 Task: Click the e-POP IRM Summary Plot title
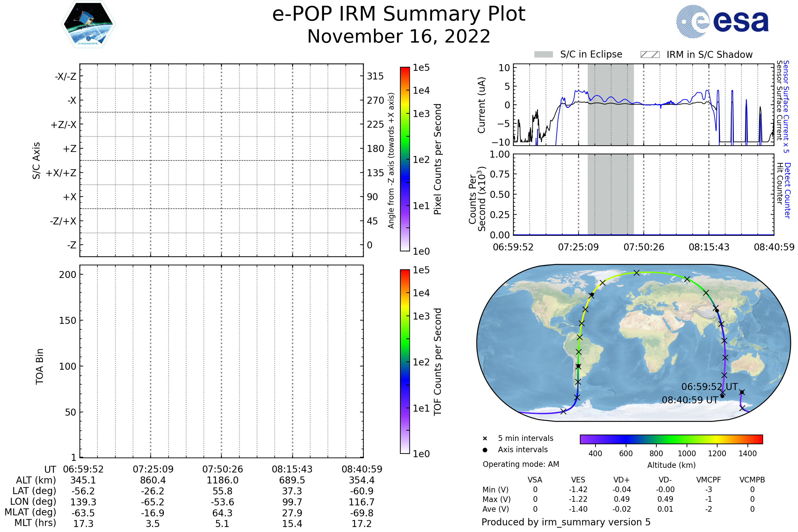tap(399, 14)
